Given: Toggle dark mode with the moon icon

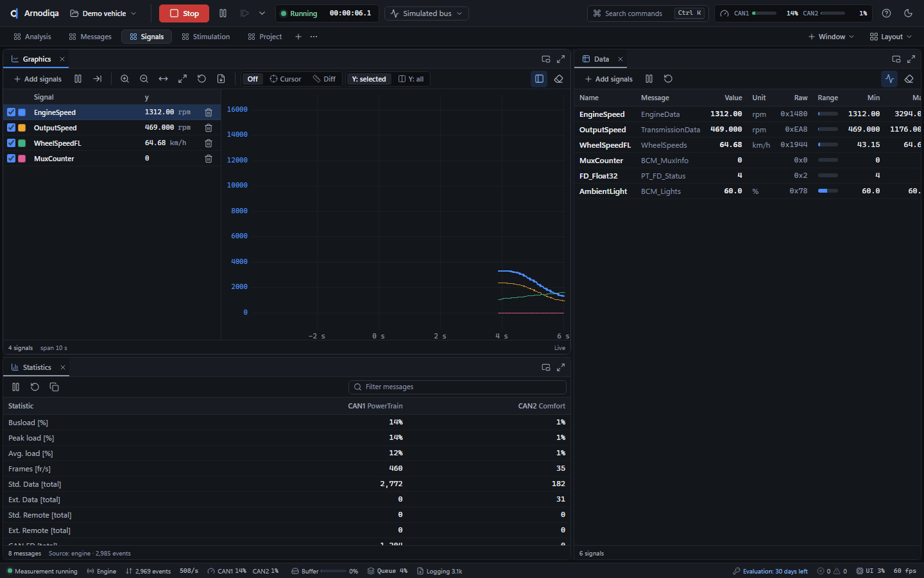Looking at the screenshot, I should coord(908,13).
